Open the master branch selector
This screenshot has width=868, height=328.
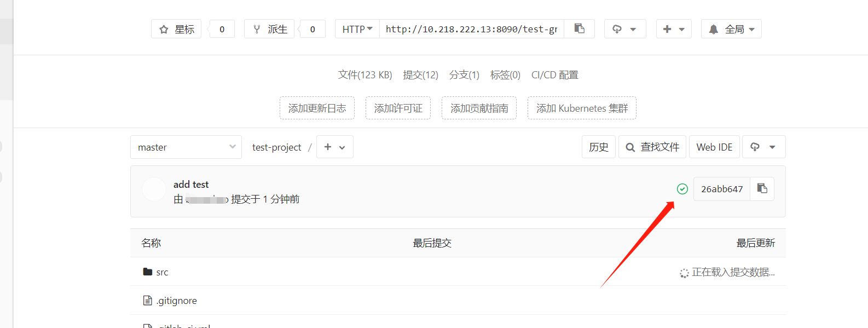[x=186, y=147]
